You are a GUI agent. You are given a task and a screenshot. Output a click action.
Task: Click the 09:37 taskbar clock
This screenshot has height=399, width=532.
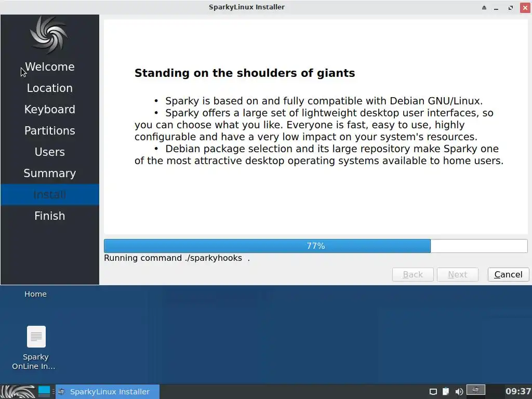[x=518, y=392]
